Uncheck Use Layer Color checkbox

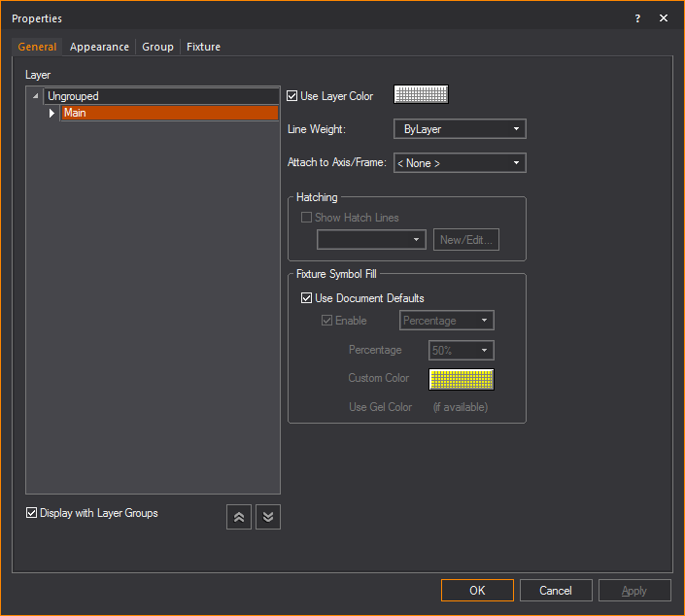pyautogui.click(x=292, y=96)
